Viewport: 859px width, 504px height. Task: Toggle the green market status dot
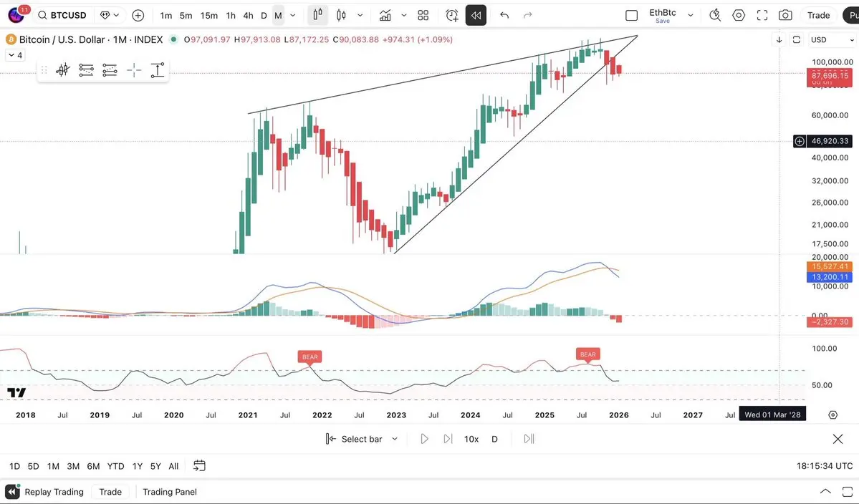pyautogui.click(x=173, y=39)
